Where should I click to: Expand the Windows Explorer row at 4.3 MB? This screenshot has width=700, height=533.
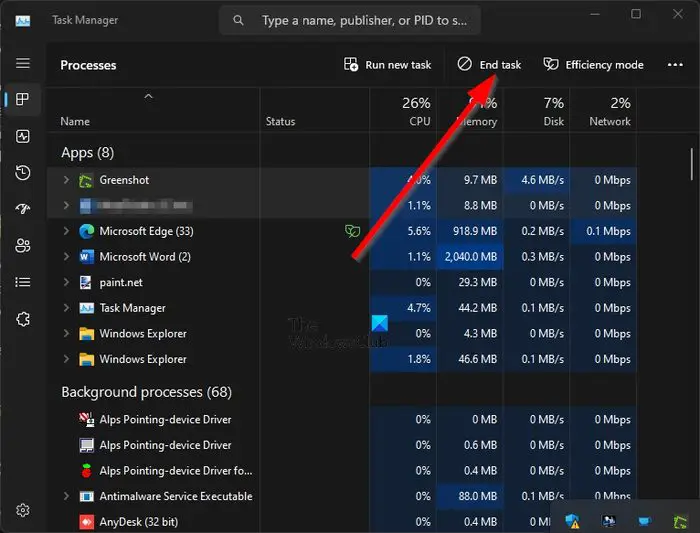point(66,333)
